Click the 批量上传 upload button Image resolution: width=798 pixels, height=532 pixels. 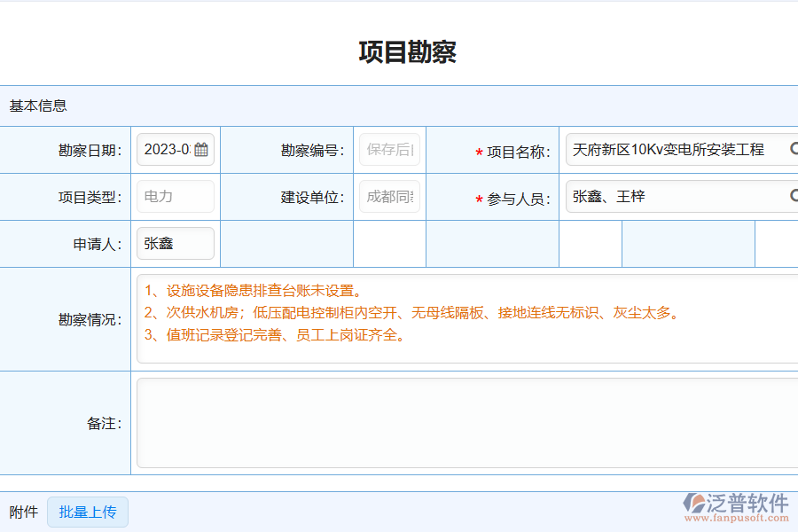pyautogui.click(x=87, y=512)
